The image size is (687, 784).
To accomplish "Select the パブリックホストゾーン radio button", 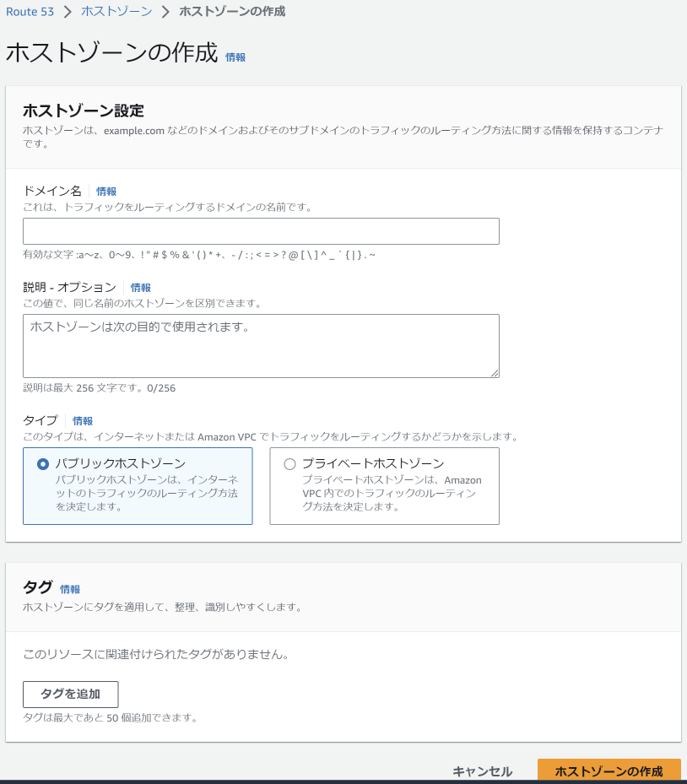I will click(x=43, y=464).
